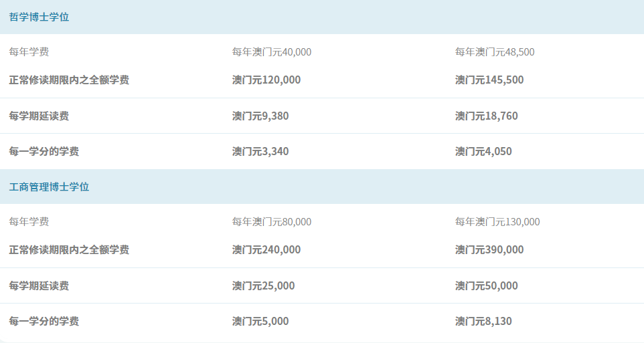Select the 澳门元240,000 amount
Image resolution: width=644 pixels, height=343 pixels.
266,249
